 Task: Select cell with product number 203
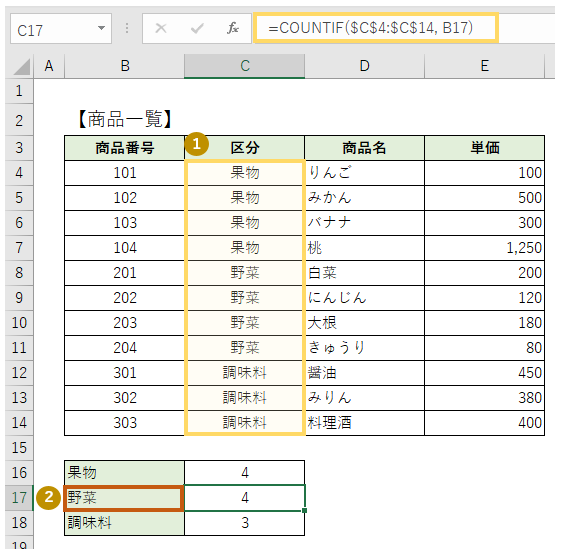[125, 323]
